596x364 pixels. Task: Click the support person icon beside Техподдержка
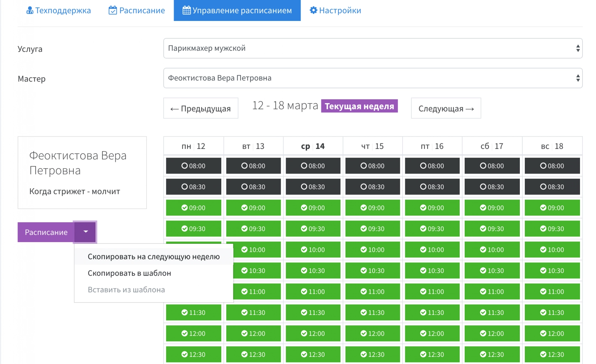coord(29,10)
